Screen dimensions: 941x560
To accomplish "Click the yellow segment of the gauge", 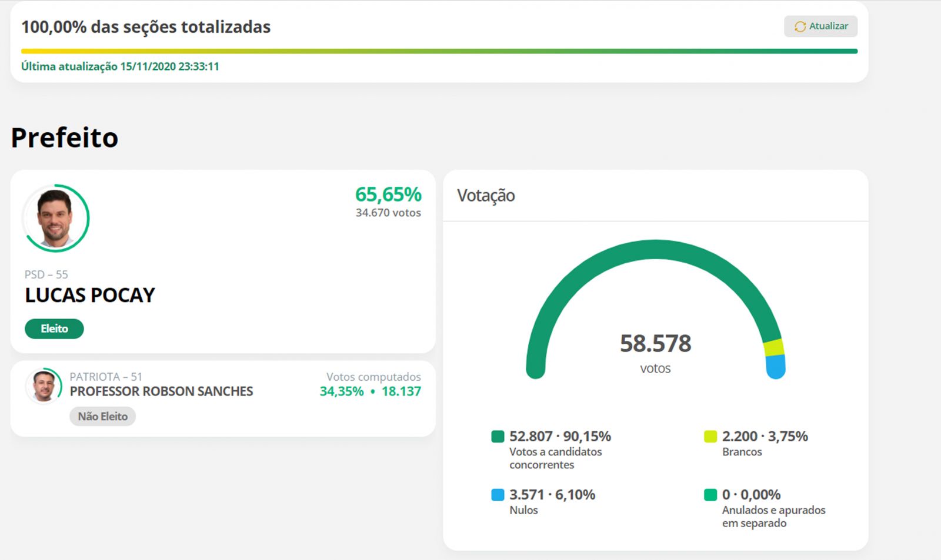I will coord(773,347).
